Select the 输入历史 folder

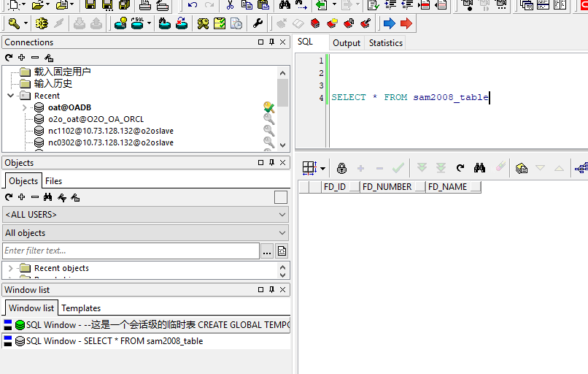53,83
